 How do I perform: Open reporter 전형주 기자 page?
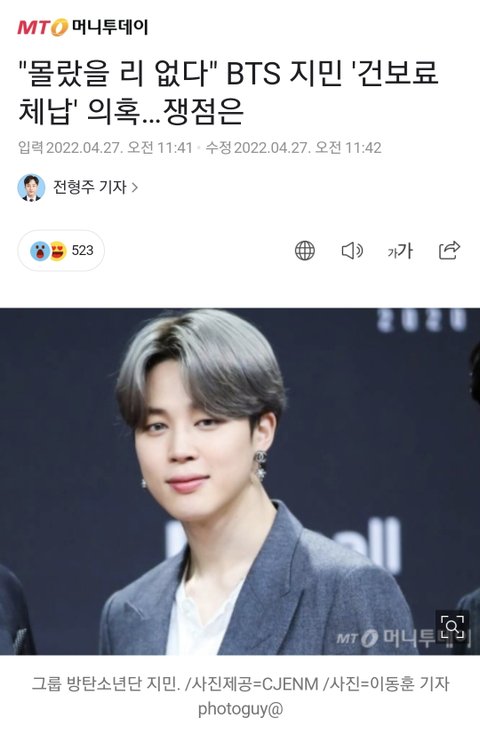coord(89,187)
